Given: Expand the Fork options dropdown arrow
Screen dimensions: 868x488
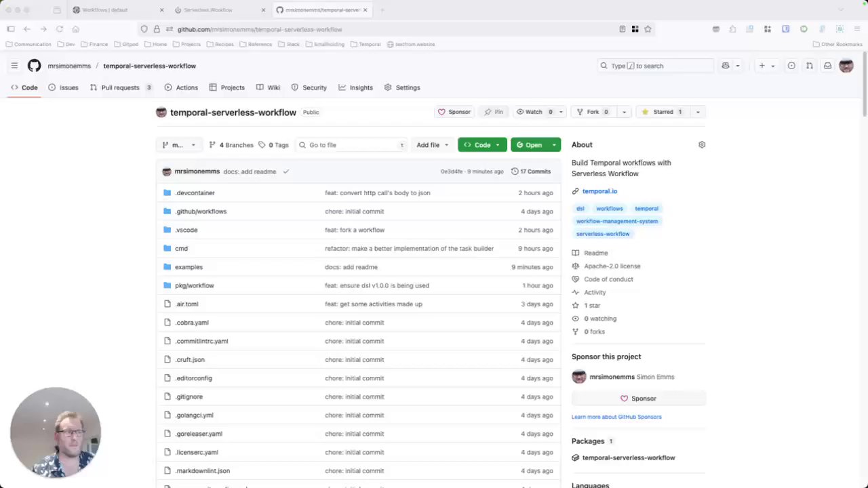Looking at the screenshot, I should coord(624,112).
